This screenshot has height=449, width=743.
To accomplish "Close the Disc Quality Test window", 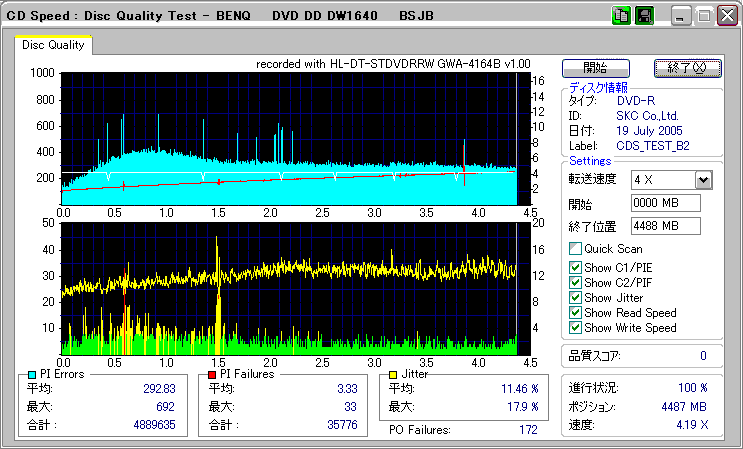I will (725, 16).
